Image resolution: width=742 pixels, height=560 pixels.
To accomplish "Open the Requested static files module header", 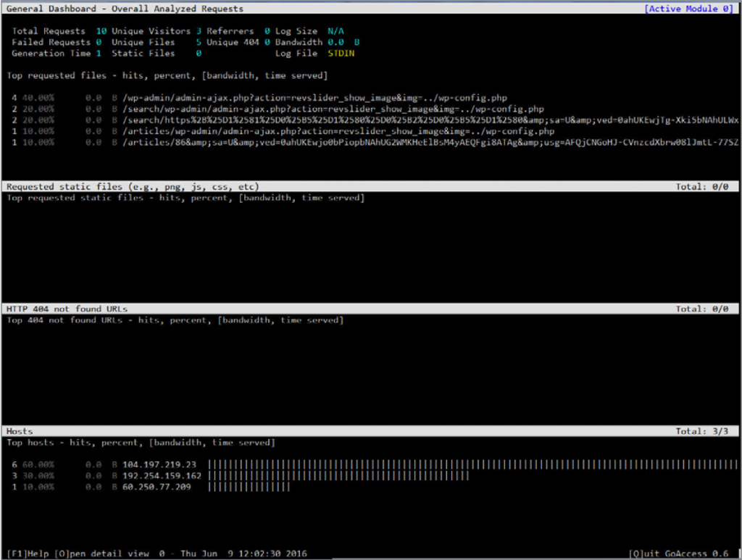I will tap(371, 187).
